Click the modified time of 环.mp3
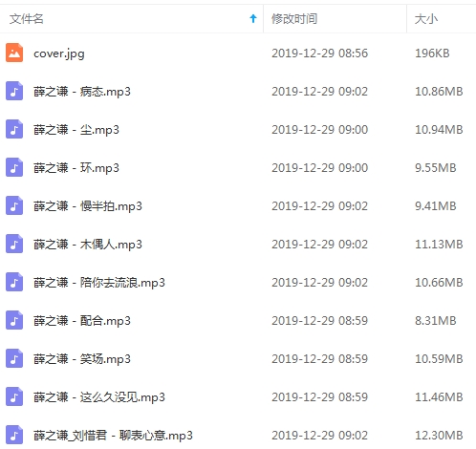This screenshot has height=449, width=476. click(319, 168)
